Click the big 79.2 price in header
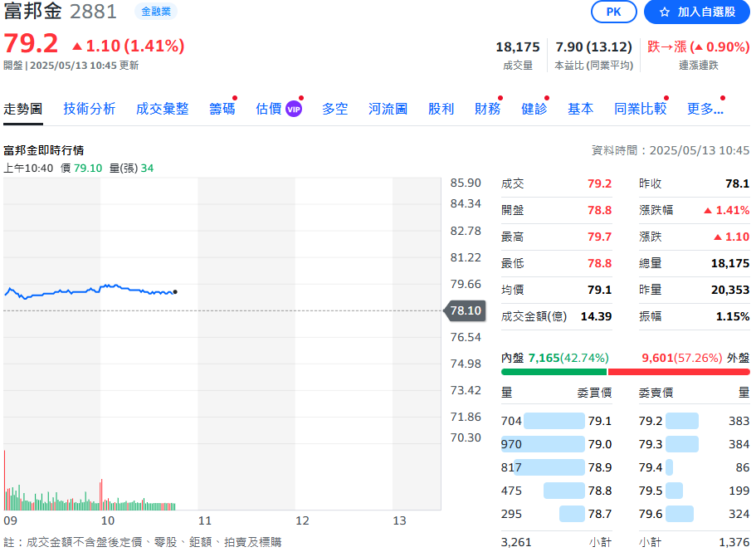Viewport: 756px width, 552px height. (x=31, y=44)
